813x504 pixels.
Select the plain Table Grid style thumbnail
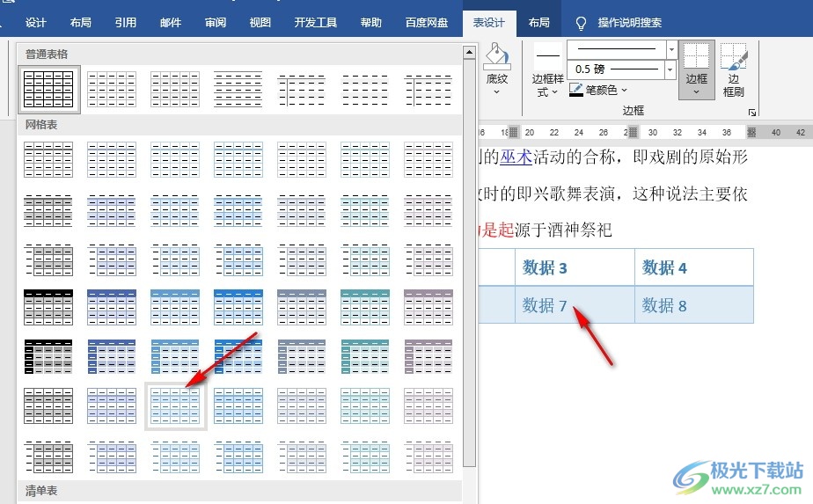pos(48,89)
